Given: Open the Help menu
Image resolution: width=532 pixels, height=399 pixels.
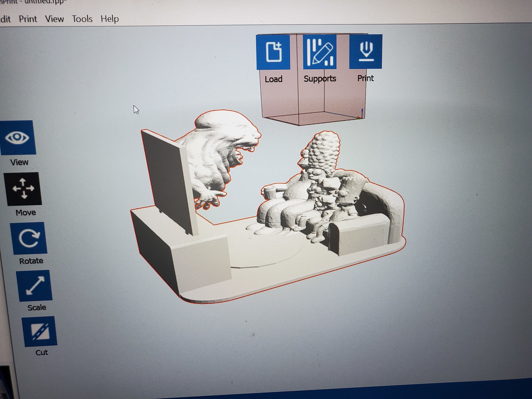Looking at the screenshot, I should (110, 19).
